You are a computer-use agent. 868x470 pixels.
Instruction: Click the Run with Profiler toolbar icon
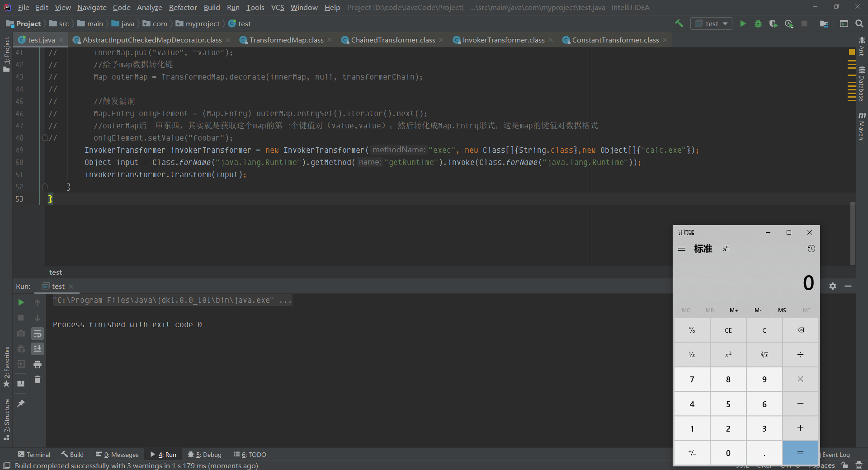click(789, 23)
